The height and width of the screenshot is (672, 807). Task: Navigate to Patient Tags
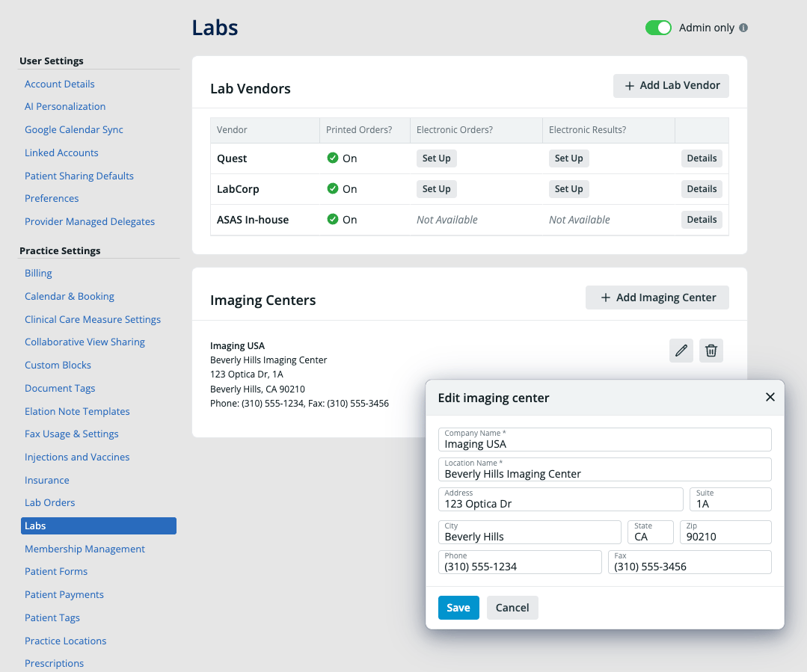pos(52,618)
